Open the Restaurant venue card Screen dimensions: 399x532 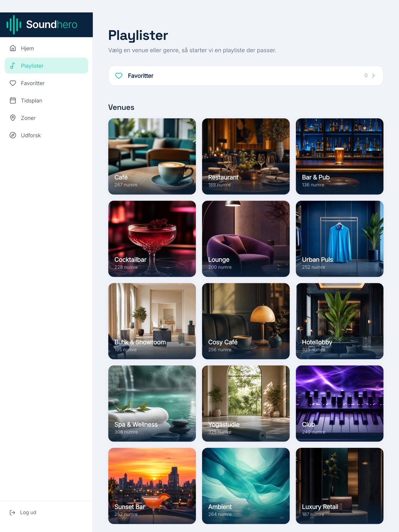click(246, 156)
